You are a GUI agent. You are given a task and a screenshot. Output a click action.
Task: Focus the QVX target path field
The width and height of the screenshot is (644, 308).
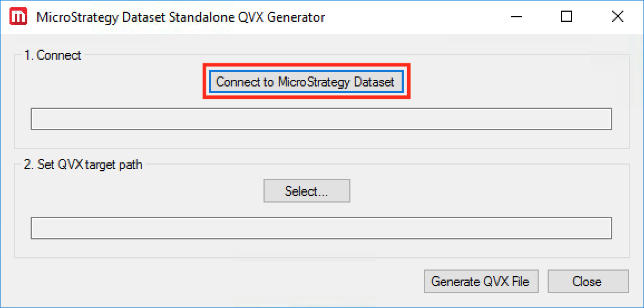pyautogui.click(x=321, y=228)
